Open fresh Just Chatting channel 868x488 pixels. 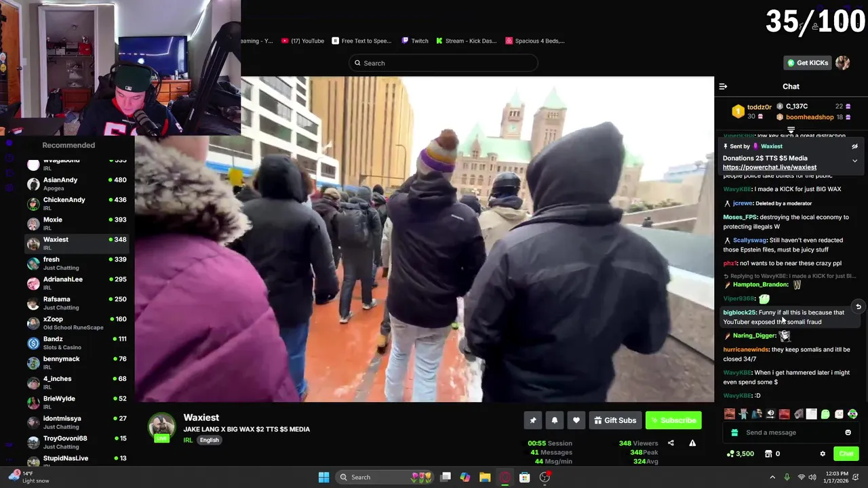pyautogui.click(x=77, y=263)
